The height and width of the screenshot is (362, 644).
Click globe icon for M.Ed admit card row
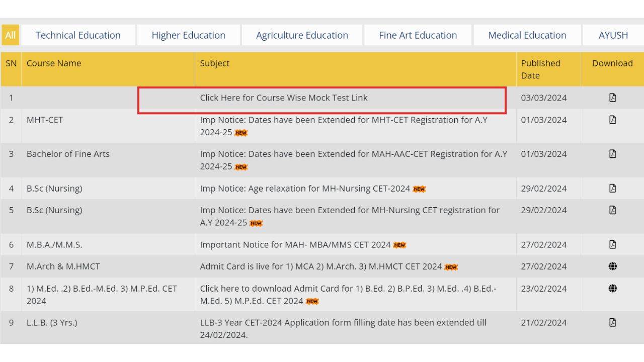click(x=612, y=289)
